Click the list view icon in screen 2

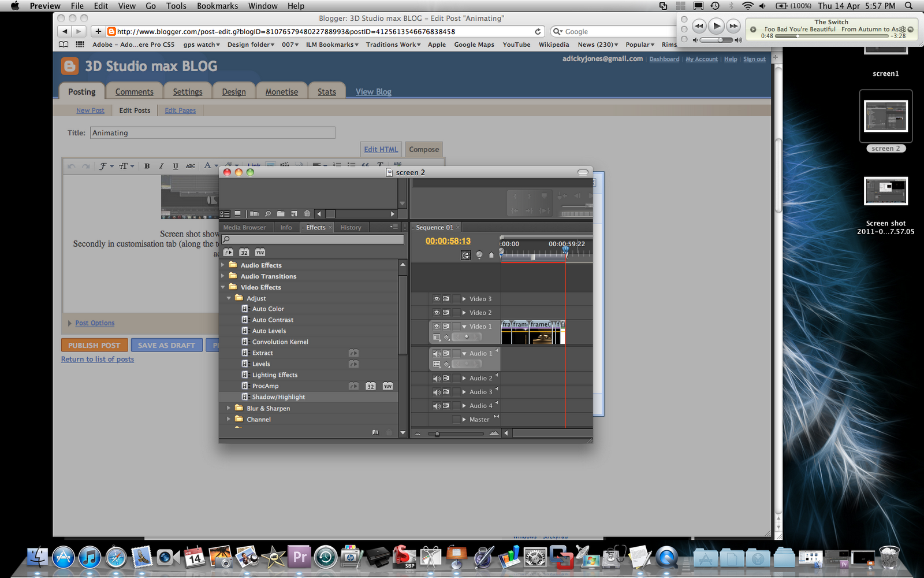coord(225,214)
